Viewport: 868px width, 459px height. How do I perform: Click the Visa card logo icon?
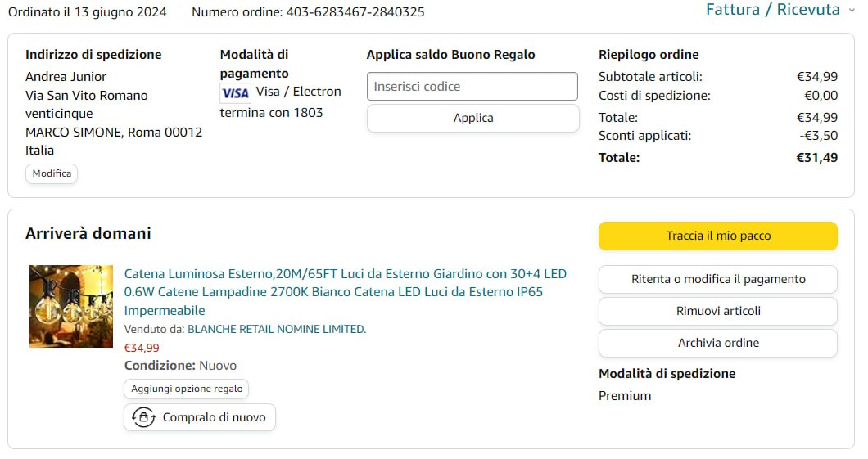(235, 92)
